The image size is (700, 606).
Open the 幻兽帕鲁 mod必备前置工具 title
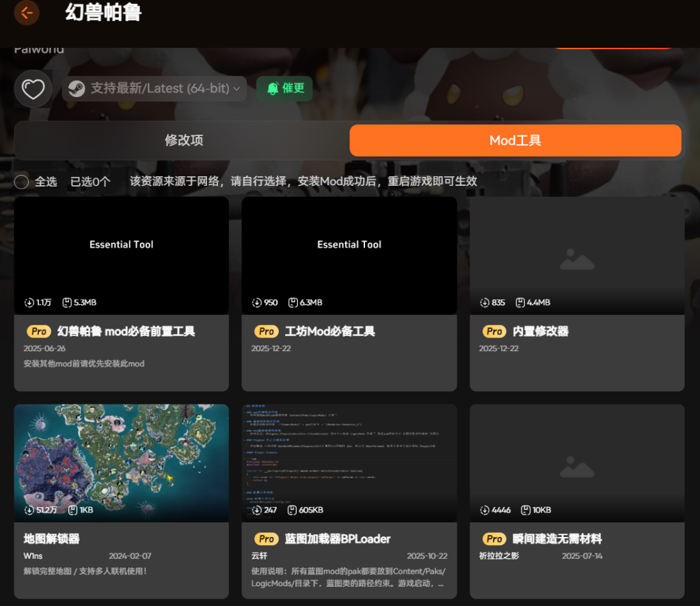click(x=126, y=331)
